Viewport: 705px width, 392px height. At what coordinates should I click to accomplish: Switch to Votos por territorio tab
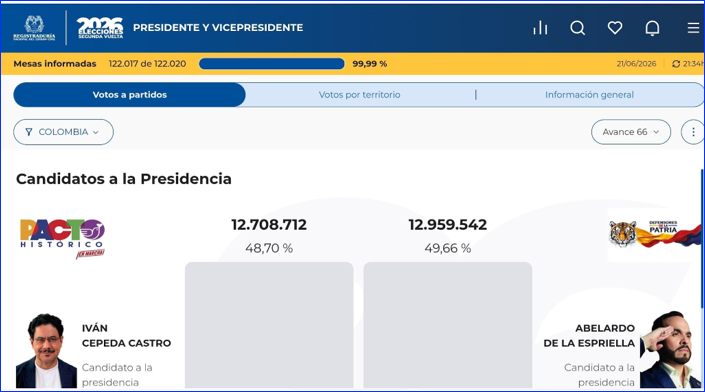tap(359, 95)
